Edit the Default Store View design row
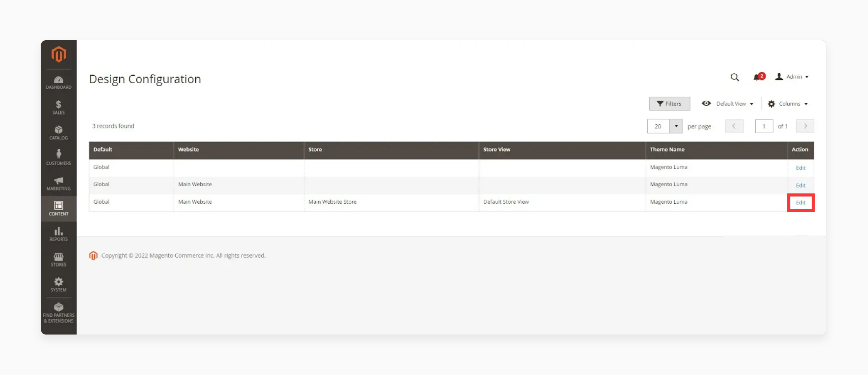This screenshot has height=375, width=868. pyautogui.click(x=801, y=202)
